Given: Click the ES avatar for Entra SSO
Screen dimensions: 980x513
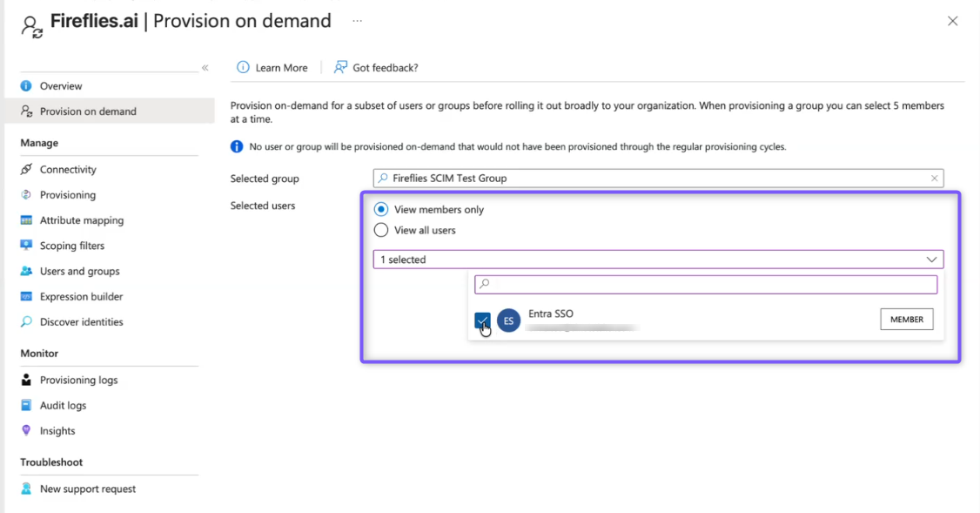Looking at the screenshot, I should [509, 321].
